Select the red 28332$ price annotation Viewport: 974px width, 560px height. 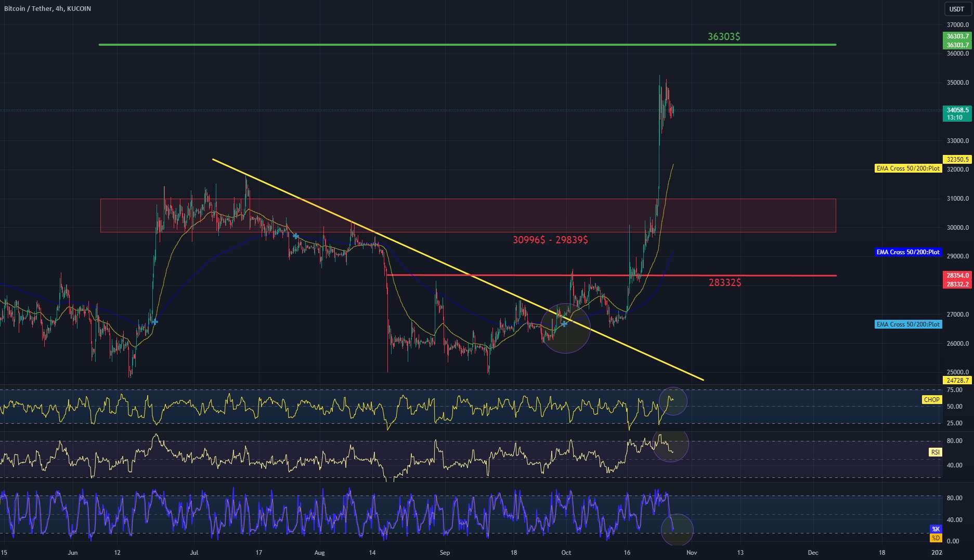(725, 282)
